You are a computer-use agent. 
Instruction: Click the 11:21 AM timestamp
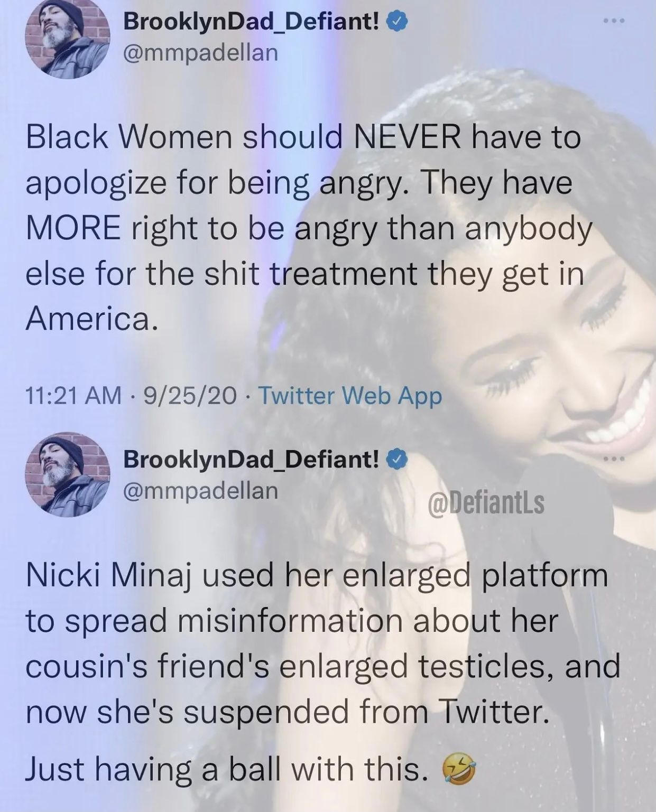[x=73, y=395]
